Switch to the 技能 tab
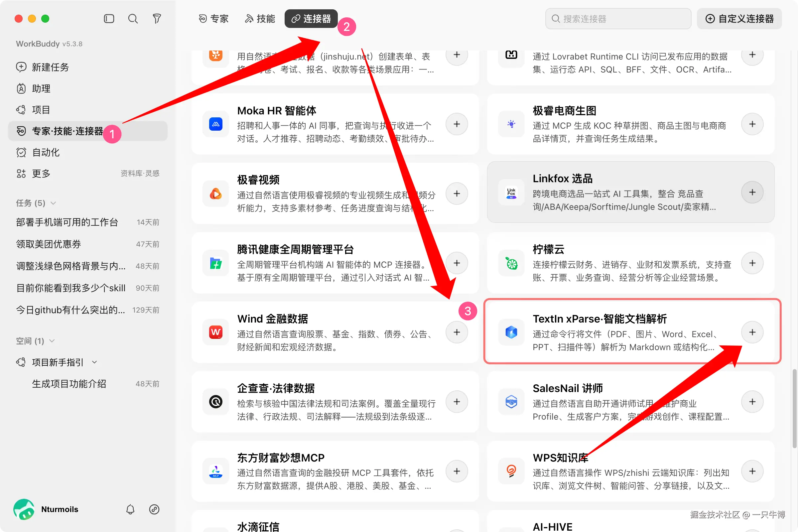 coord(260,19)
